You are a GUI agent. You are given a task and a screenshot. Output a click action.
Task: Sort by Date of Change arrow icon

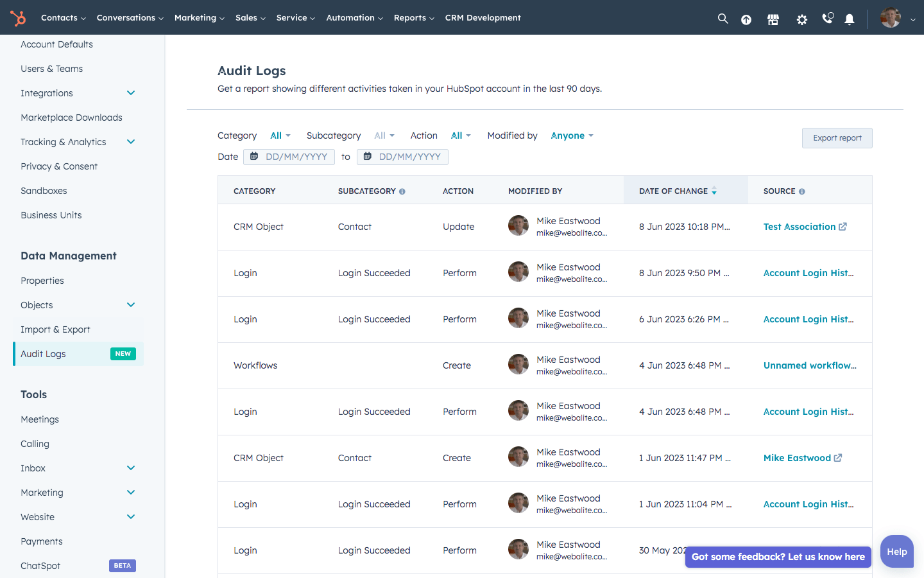point(714,191)
